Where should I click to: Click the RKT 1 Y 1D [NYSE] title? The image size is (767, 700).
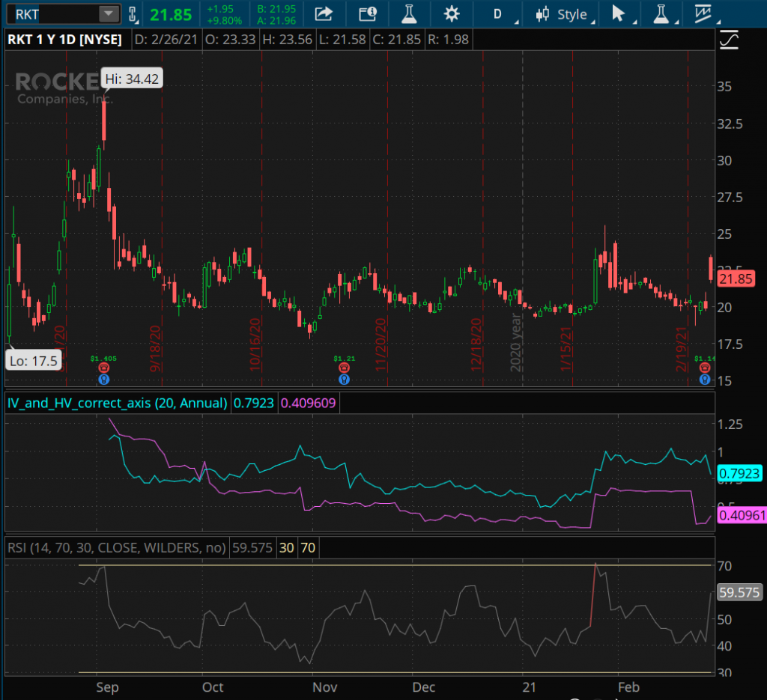pos(64,40)
